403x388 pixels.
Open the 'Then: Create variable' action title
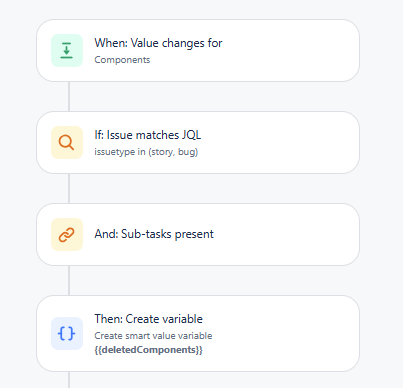point(148,319)
